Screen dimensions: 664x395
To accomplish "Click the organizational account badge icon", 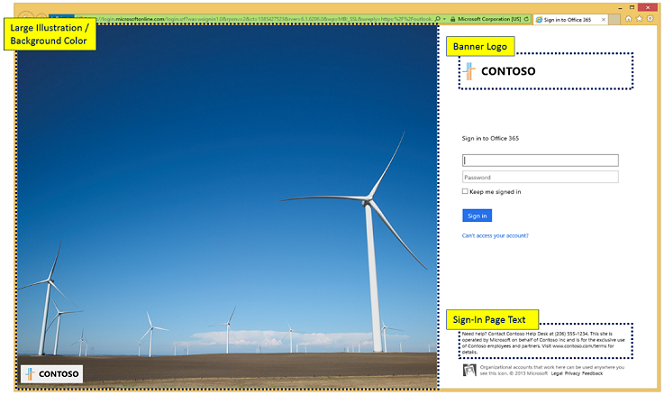I will pyautogui.click(x=469, y=370).
